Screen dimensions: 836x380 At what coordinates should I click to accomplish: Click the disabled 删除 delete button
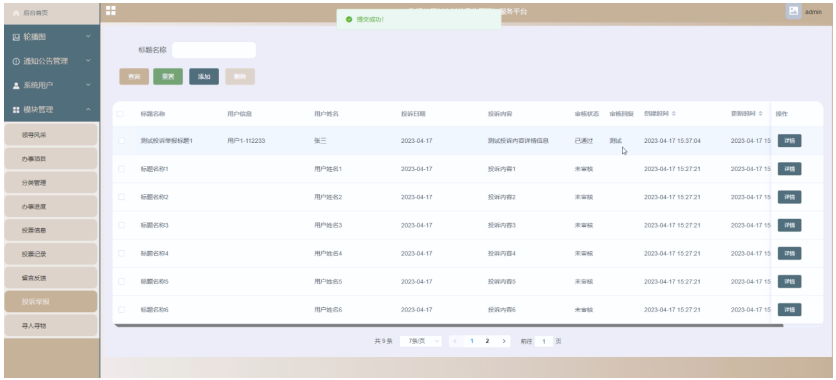(240, 77)
